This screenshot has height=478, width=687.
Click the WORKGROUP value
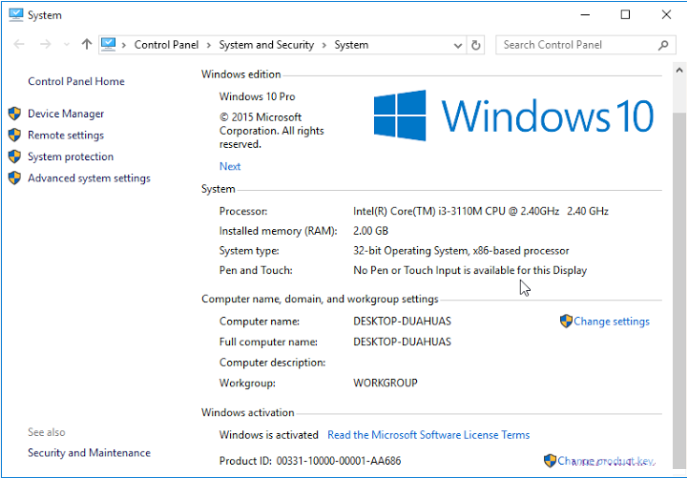[386, 383]
